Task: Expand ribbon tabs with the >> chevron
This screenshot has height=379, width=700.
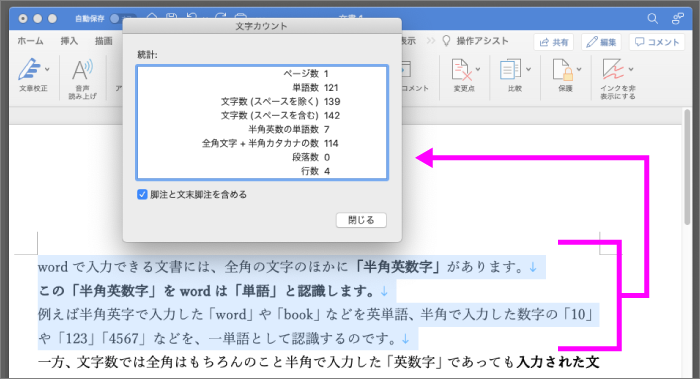Action: [430, 41]
